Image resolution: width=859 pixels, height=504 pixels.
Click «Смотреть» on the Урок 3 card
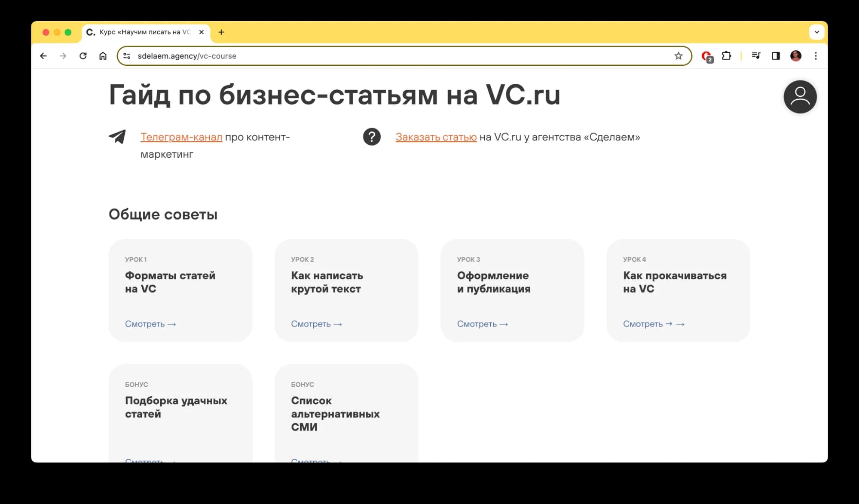(x=477, y=324)
